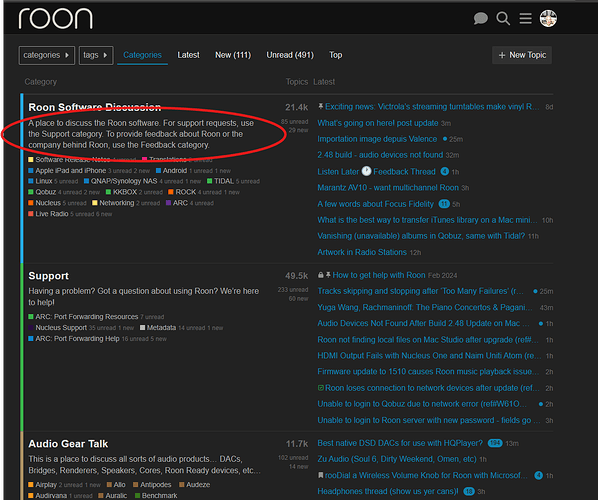
Task: Expand the categories dropdown
Action: pyautogui.click(x=47, y=55)
